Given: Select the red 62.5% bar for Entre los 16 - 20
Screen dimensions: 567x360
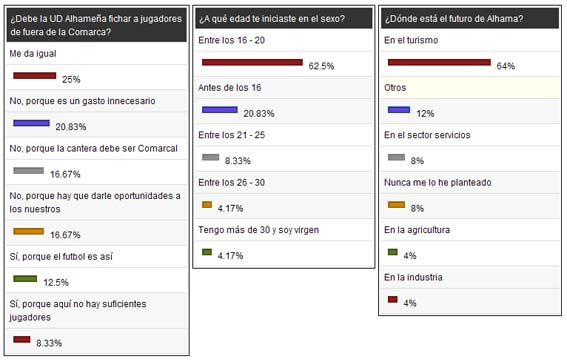Looking at the screenshot, I should click(x=252, y=62).
